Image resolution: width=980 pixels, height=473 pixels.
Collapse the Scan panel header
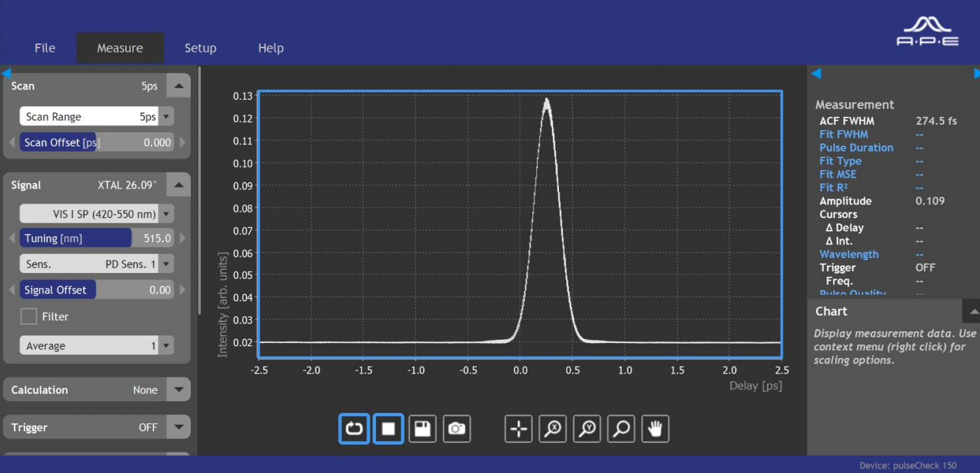[x=178, y=86]
